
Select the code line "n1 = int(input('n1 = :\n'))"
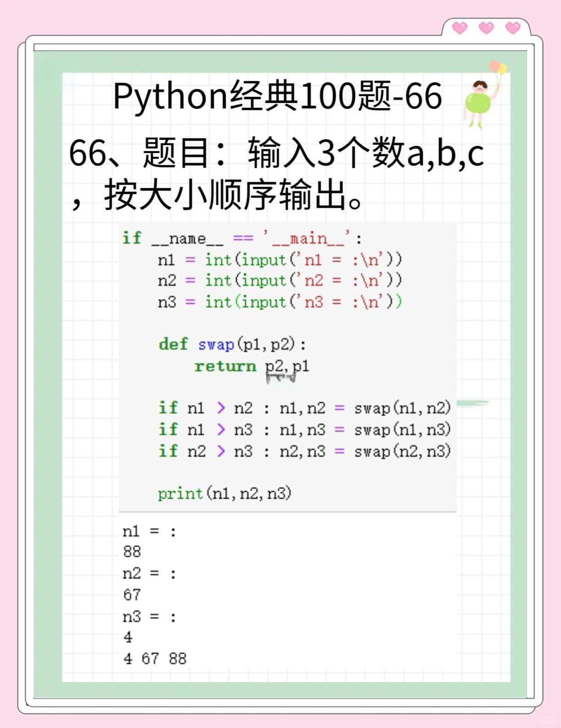click(x=279, y=260)
